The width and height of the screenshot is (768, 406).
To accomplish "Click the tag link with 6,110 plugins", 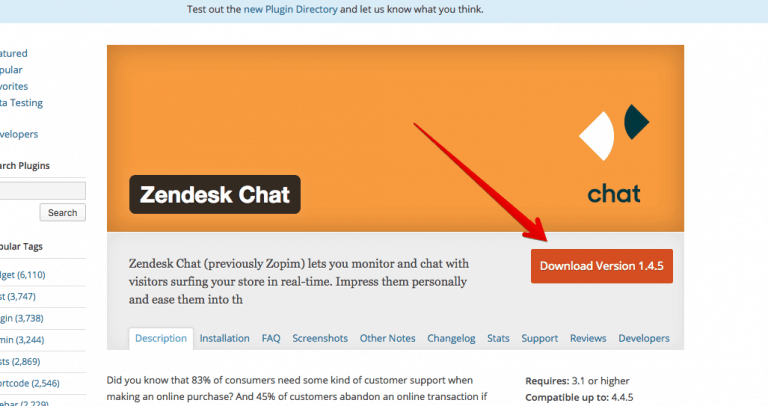I will (23, 275).
